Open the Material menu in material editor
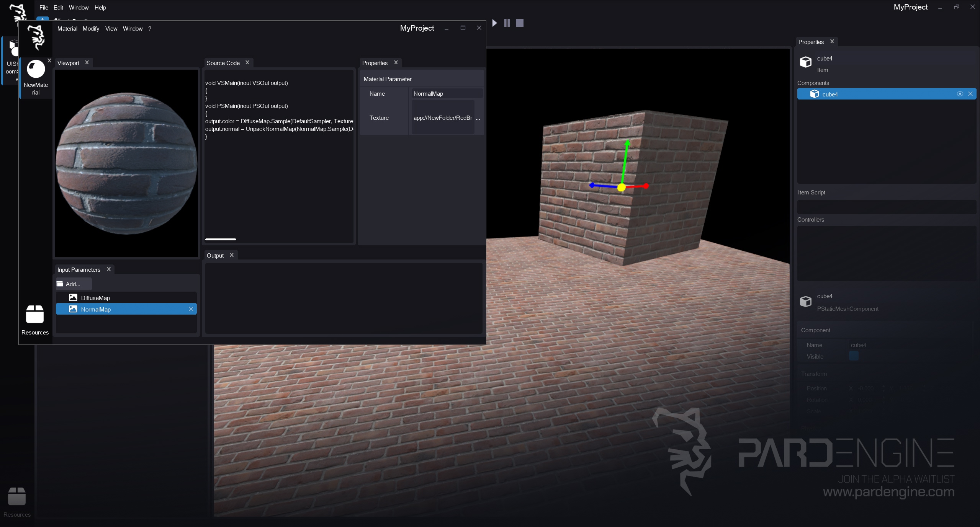980x527 pixels. coord(67,29)
